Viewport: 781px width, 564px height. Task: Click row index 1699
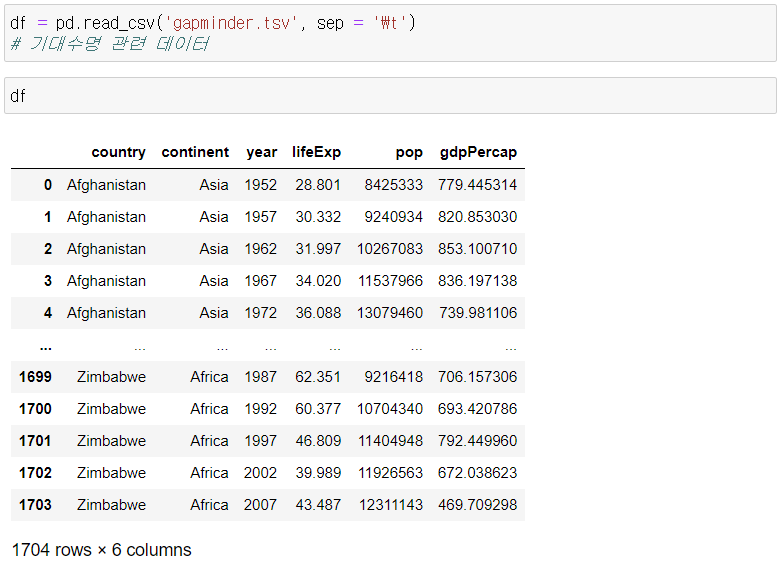click(35, 377)
